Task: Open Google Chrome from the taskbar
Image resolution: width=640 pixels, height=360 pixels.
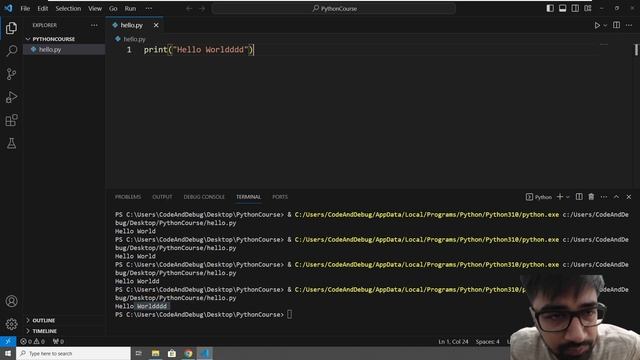Action: click(x=188, y=353)
